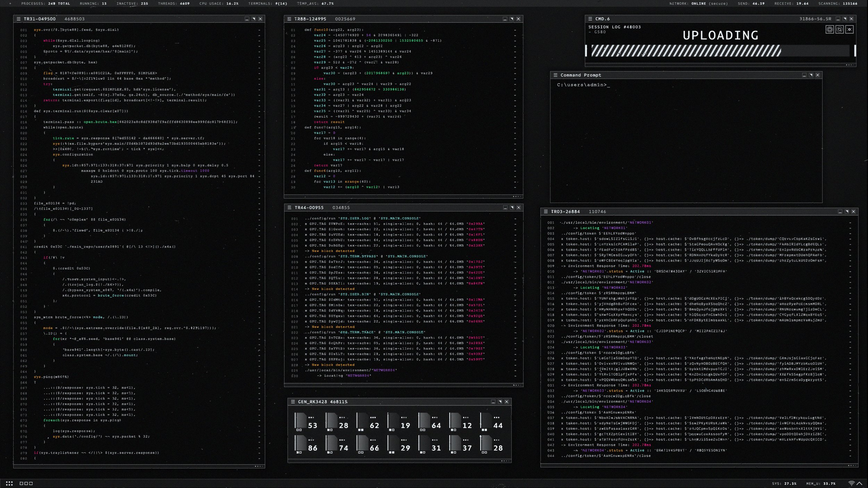Open the TR44-00955 window menu
This screenshot has width=868, height=488.
tap(289, 208)
